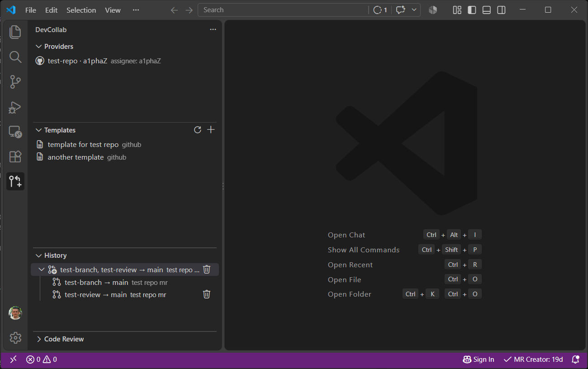Open the Explorer view in activity bar
This screenshot has width=588, height=369.
[x=15, y=32]
